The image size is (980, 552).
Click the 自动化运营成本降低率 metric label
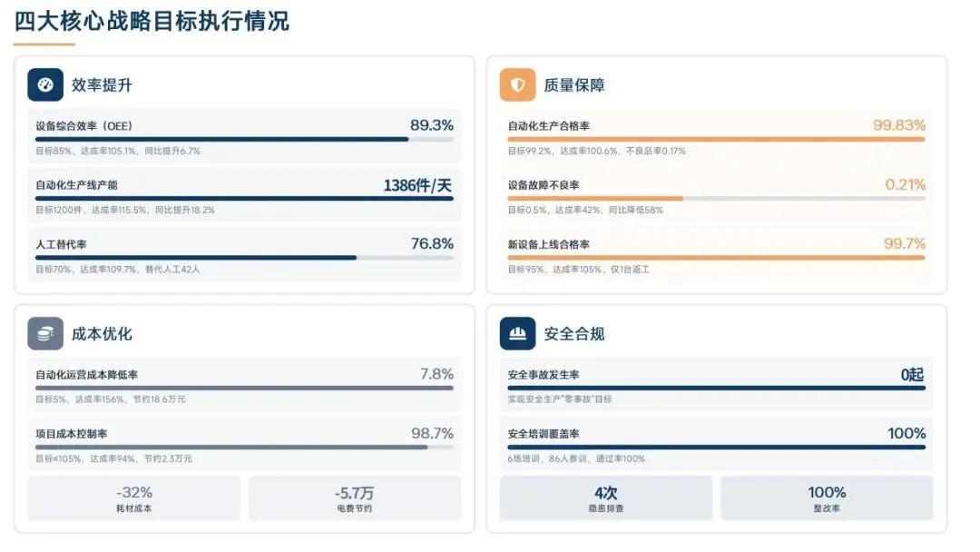pyautogui.click(x=87, y=375)
